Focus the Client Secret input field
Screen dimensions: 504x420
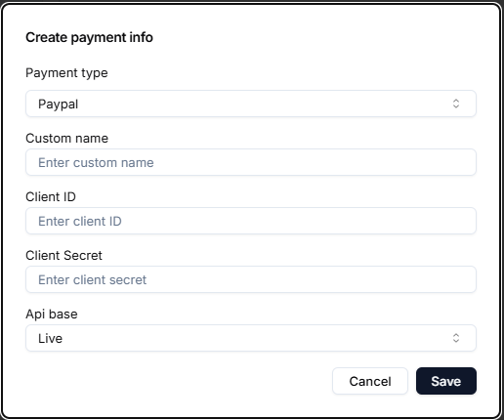point(251,279)
